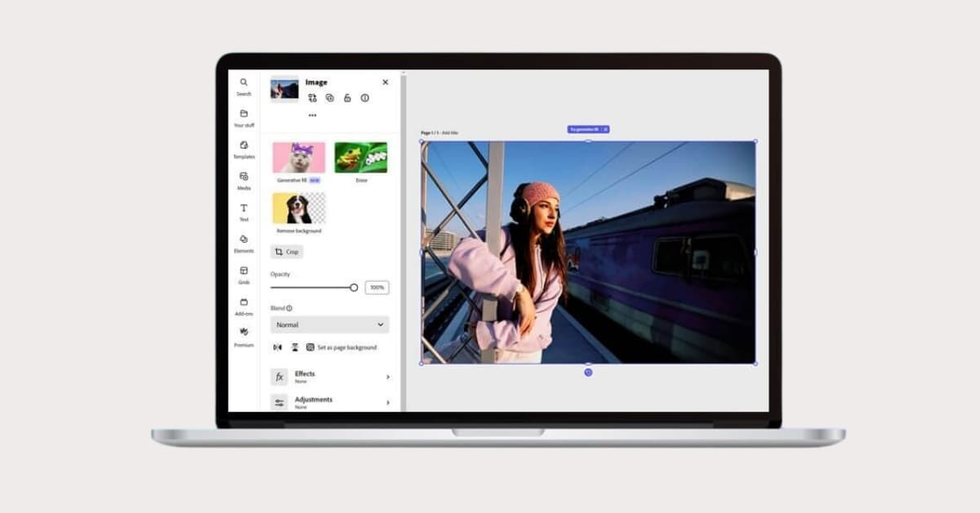Select the Remove background thumbnail
Screen dimensions: 980x513
299,208
